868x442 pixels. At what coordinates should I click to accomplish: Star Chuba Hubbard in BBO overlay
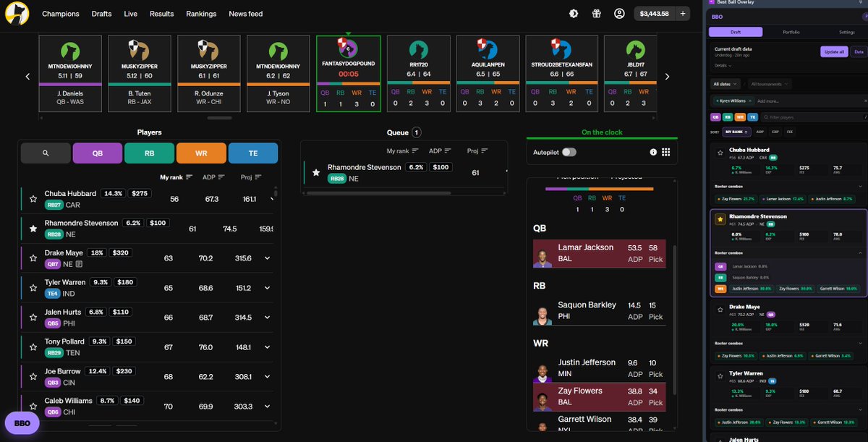[720, 153]
